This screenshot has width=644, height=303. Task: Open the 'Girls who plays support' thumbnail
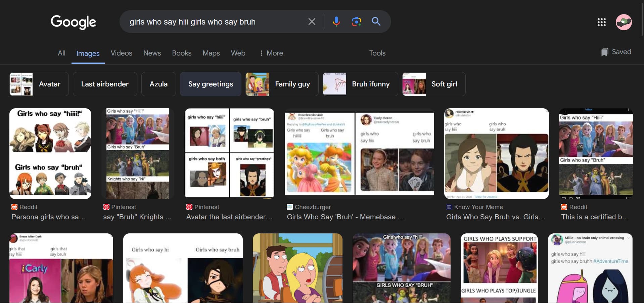tap(499, 268)
